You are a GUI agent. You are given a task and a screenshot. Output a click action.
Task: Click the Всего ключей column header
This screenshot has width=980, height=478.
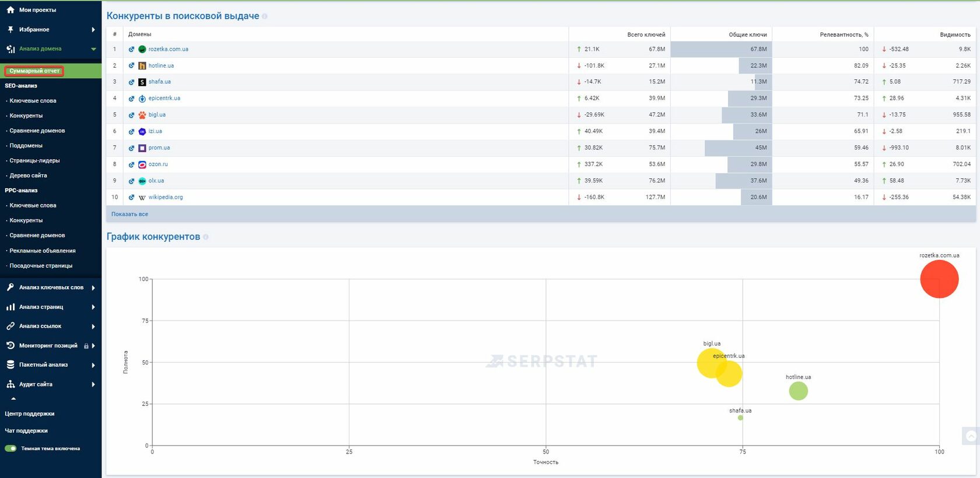[x=646, y=34]
